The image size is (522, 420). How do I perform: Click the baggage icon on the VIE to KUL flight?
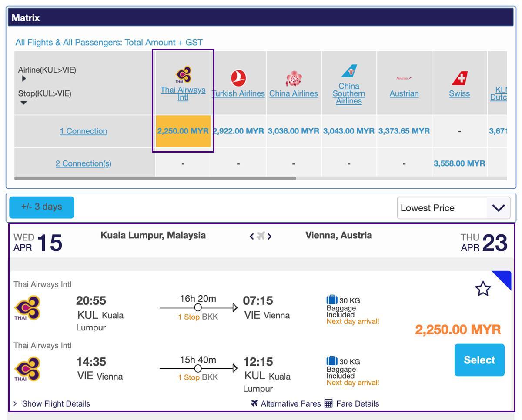332,361
